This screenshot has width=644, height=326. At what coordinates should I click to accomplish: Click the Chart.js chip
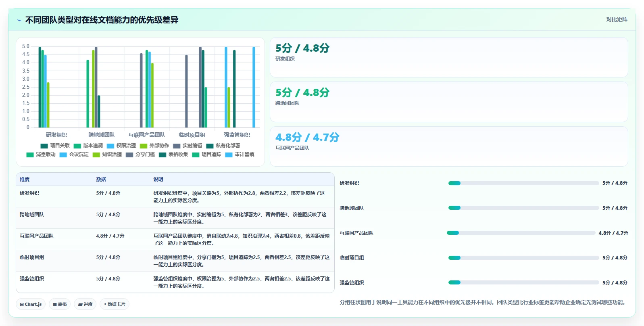click(x=31, y=304)
